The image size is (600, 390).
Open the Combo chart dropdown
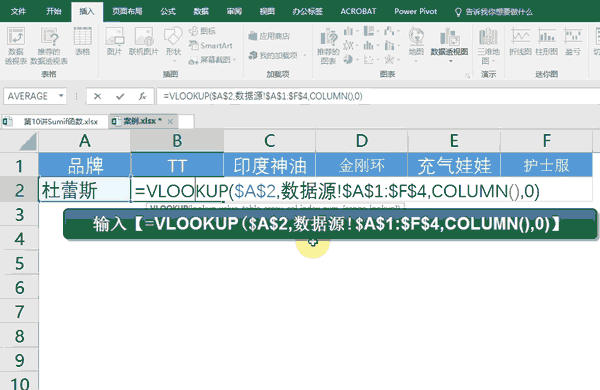[x=391, y=46]
